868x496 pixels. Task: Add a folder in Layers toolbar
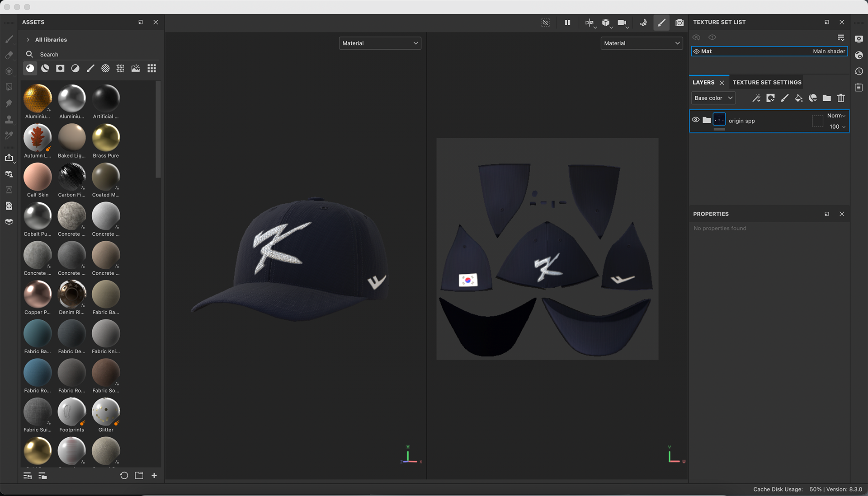click(x=827, y=98)
